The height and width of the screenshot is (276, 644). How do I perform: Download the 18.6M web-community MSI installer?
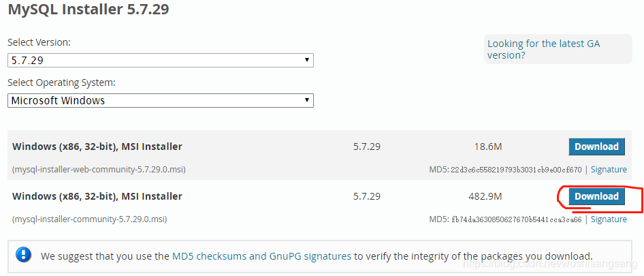(x=596, y=147)
